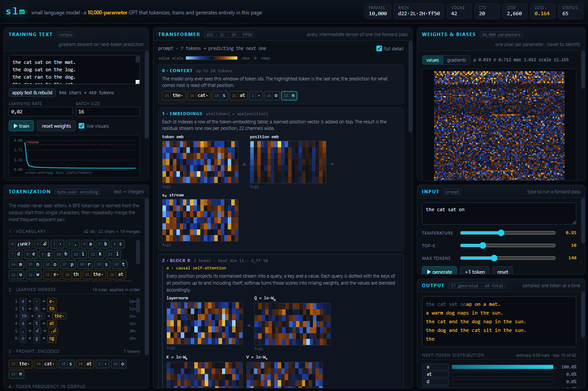Image resolution: width=588 pixels, height=391 pixels.
Task: Click the 's' token under Prompt, Encoded
Action: pos(67,364)
